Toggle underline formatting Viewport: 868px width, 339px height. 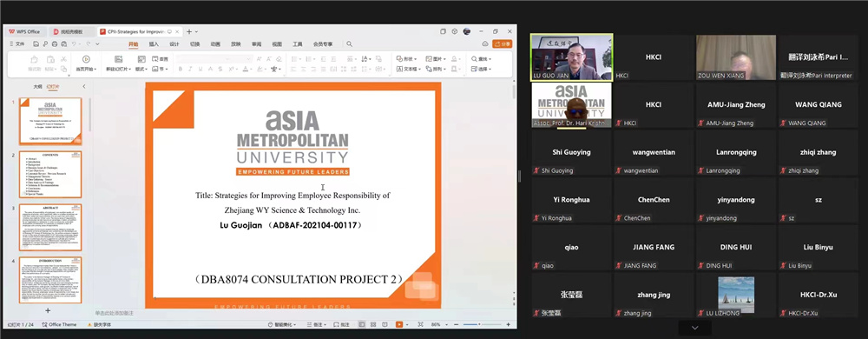point(201,70)
